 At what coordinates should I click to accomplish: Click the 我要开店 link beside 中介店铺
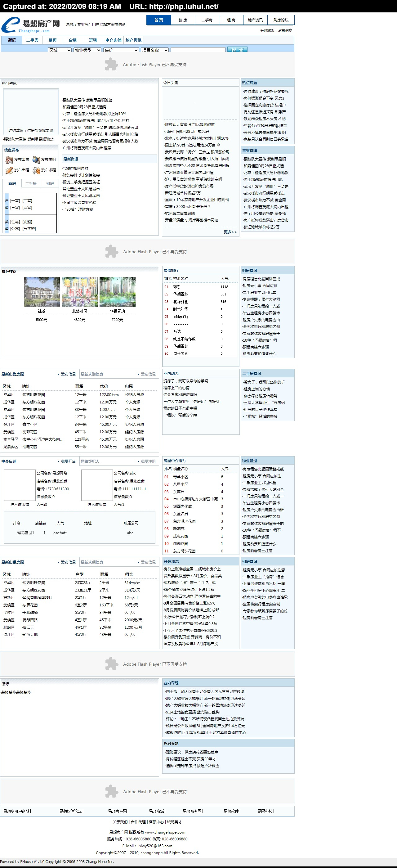click(x=68, y=461)
